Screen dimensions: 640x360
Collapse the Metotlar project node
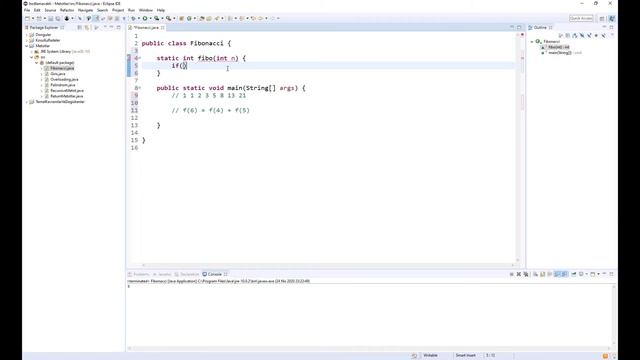(27, 46)
